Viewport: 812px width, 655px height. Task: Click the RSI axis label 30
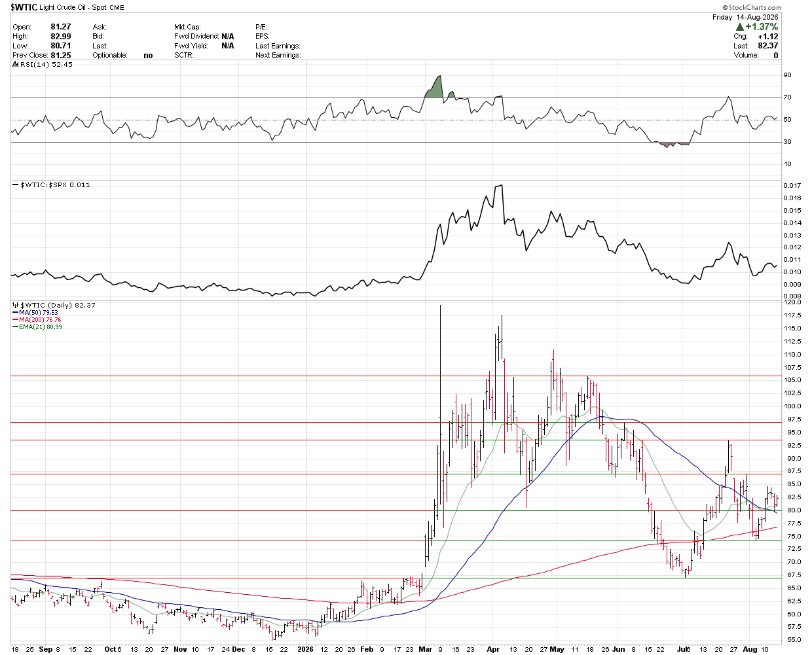[x=788, y=142]
